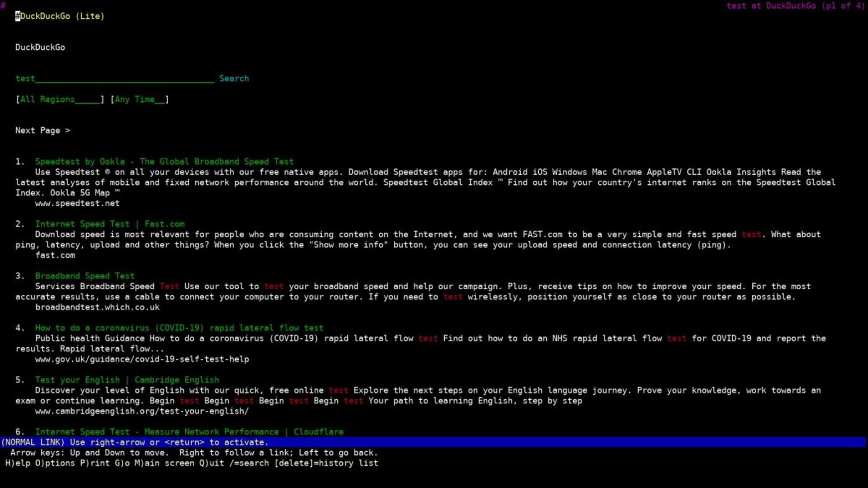Click the Broadband Speed Test result
Image resolution: width=868 pixels, height=488 pixels.
[85, 276]
